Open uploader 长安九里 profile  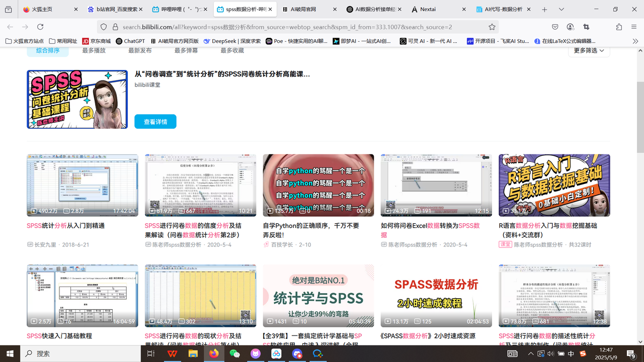(x=46, y=245)
